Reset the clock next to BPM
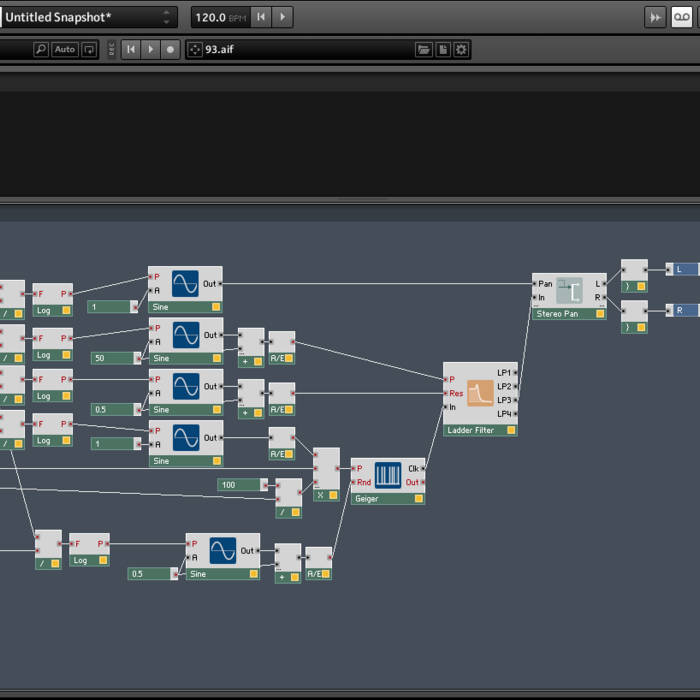700x700 pixels. [260, 17]
